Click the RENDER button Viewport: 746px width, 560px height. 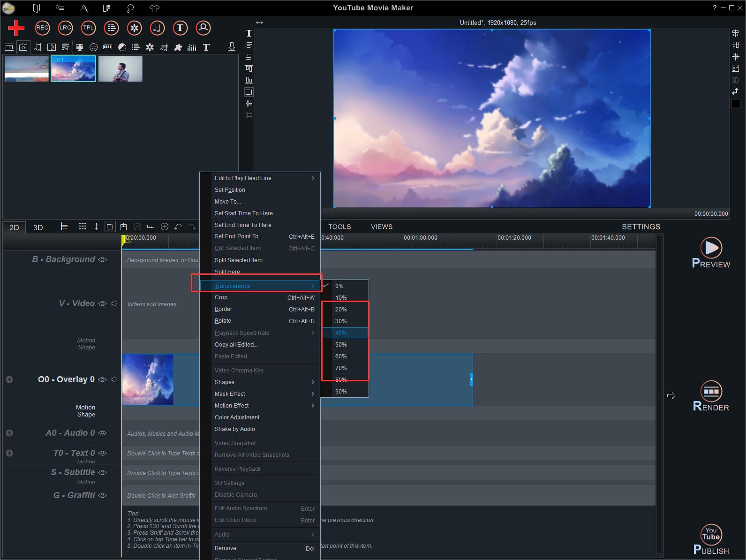[x=711, y=396]
